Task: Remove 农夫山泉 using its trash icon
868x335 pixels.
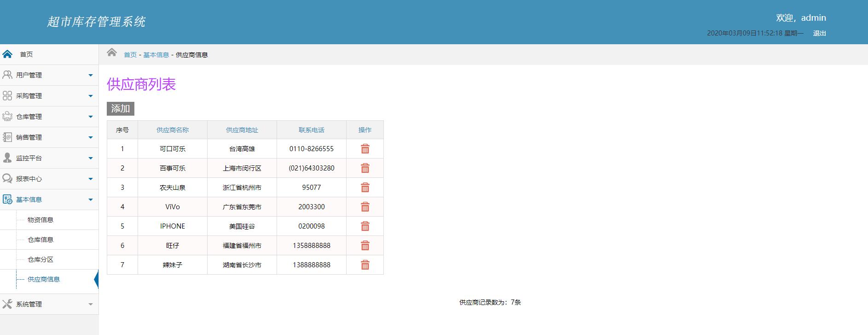Action: tap(365, 188)
